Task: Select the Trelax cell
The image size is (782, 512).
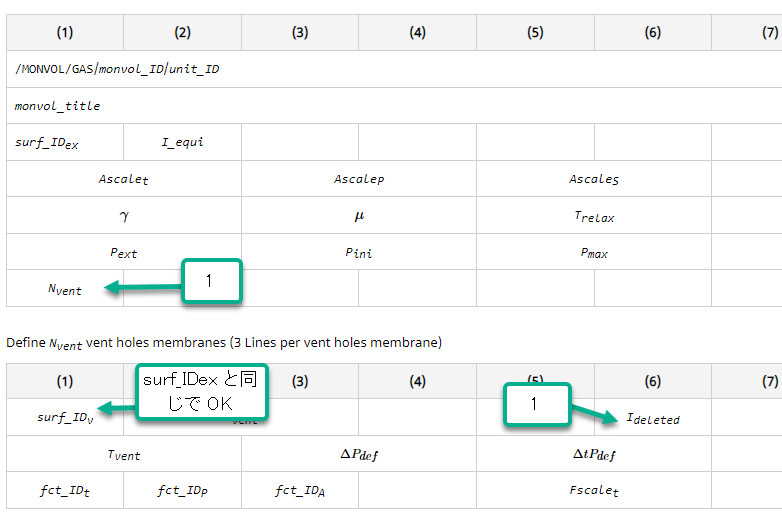Action: click(x=594, y=215)
